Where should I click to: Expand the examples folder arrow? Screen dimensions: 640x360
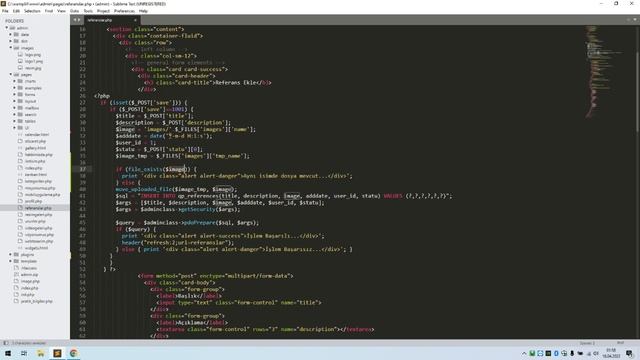pyautogui.click(x=15, y=88)
